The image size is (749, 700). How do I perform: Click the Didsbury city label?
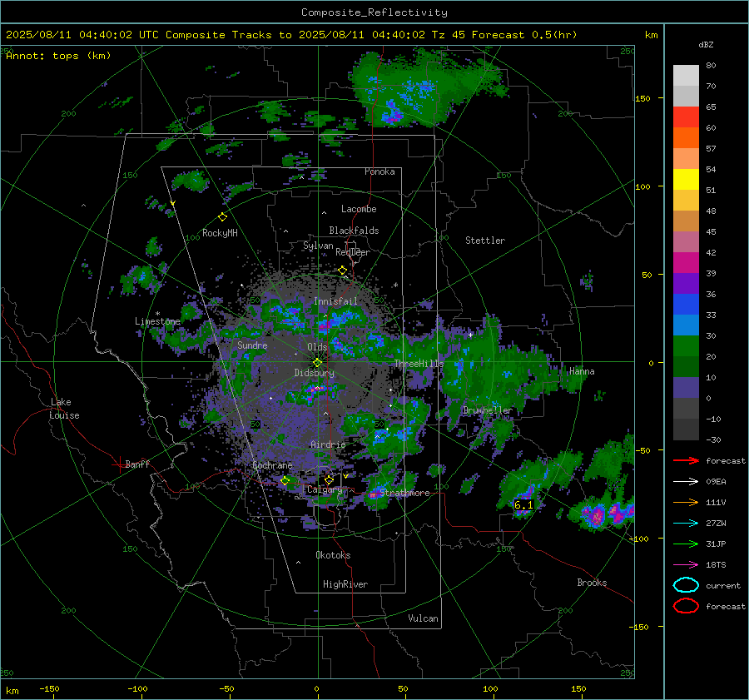314,373
